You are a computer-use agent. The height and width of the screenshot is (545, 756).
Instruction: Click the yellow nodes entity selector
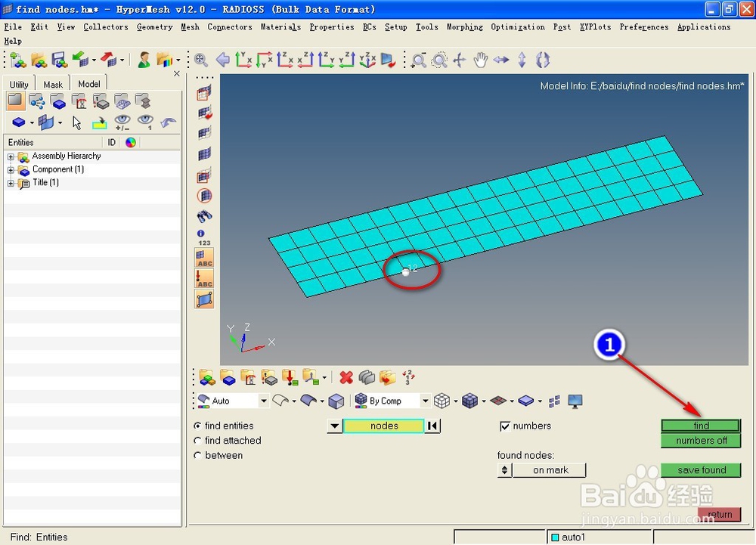tap(384, 426)
